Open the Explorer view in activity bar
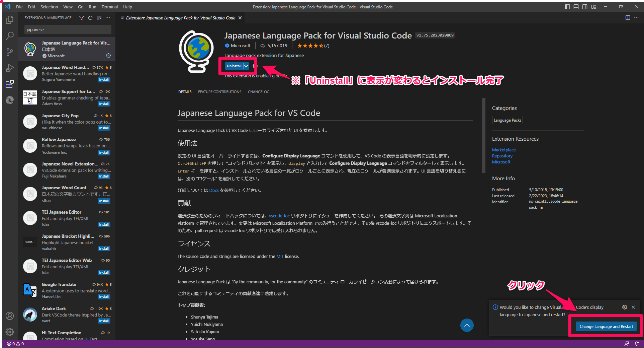644x348 pixels. tap(10, 20)
